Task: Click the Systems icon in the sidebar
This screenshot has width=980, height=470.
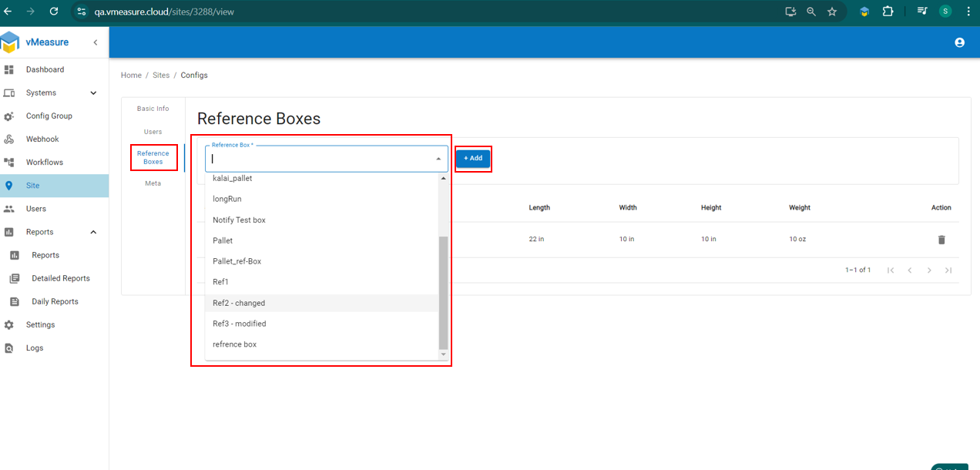Action: 9,92
